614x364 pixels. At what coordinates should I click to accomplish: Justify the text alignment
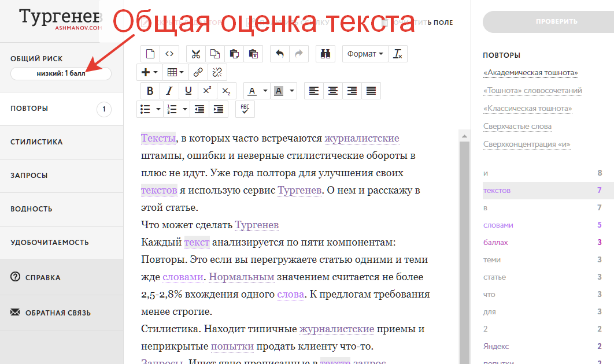371,91
